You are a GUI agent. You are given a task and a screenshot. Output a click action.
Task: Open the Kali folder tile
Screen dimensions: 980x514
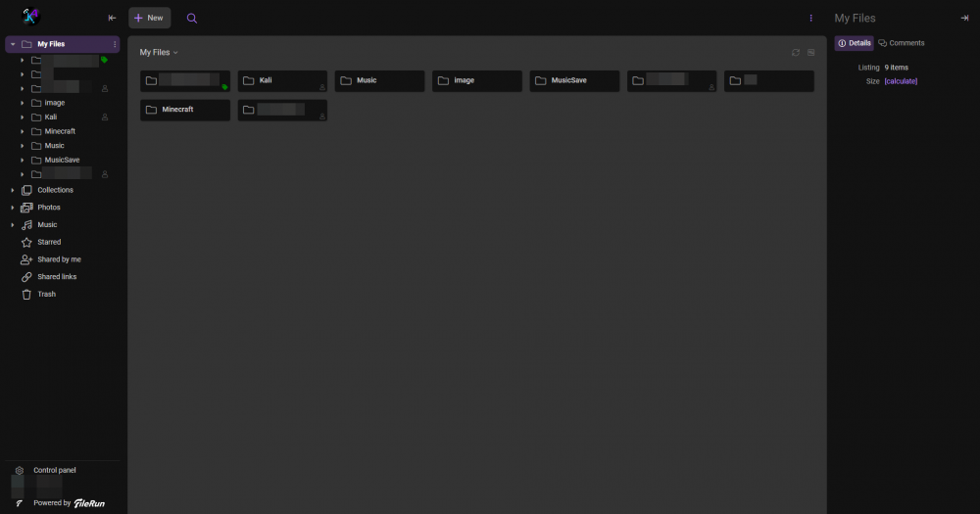tap(282, 80)
